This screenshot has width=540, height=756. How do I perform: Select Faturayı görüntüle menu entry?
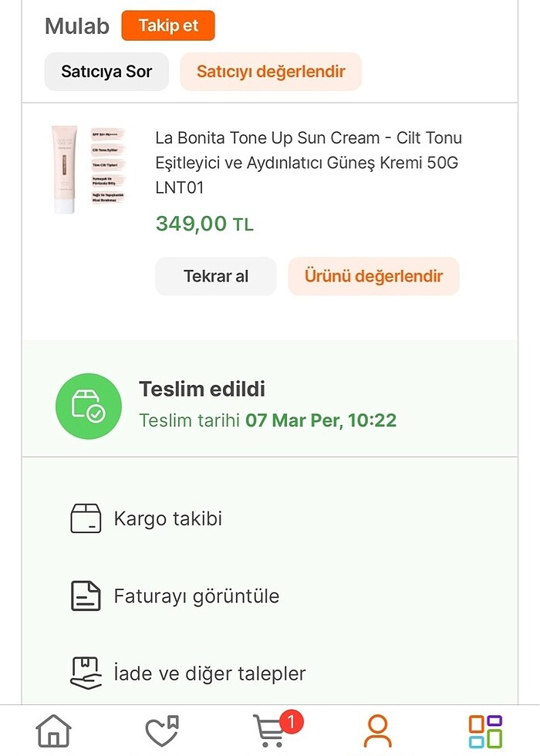197,596
